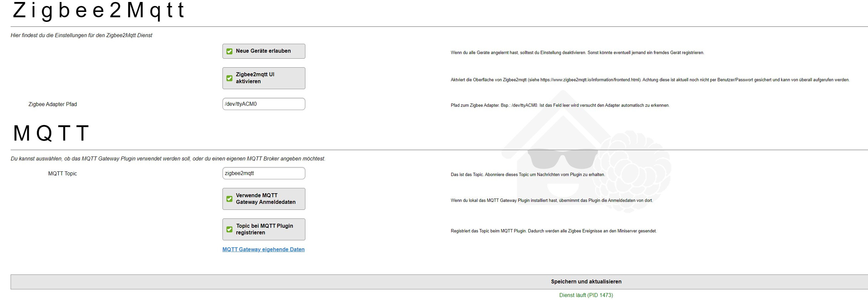Click the MQTT Broker selection intro text

pyautogui.click(x=168, y=159)
